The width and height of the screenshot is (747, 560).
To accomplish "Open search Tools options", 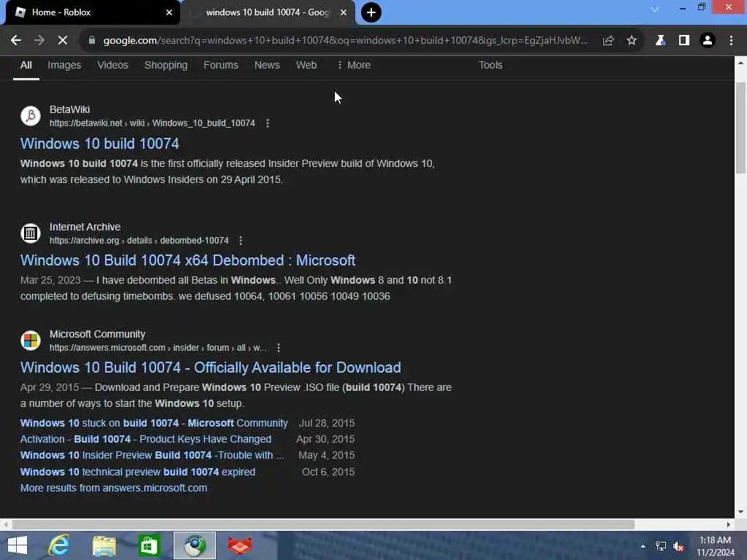I will [490, 65].
